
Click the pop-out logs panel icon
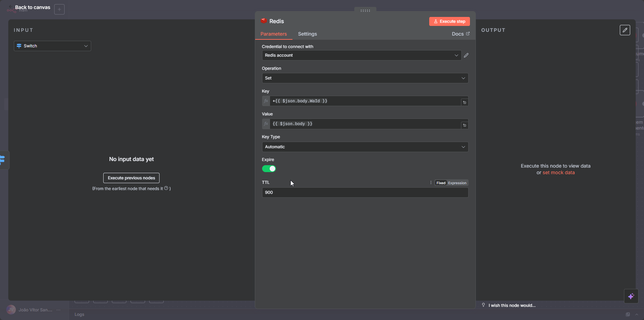[x=628, y=314]
